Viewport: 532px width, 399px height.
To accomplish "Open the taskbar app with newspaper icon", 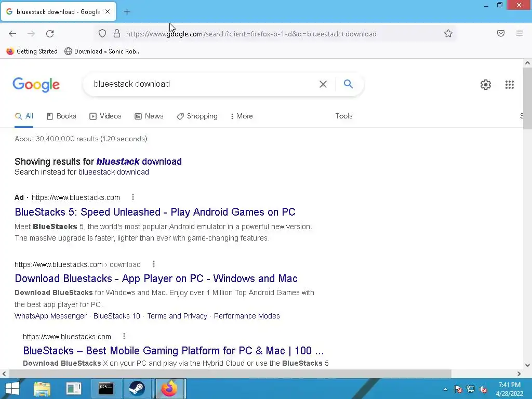I will 74,389.
